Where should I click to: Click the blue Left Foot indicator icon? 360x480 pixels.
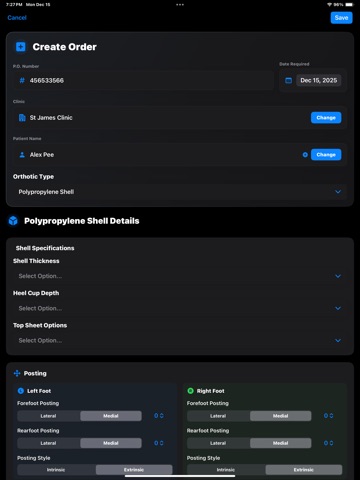(21, 391)
